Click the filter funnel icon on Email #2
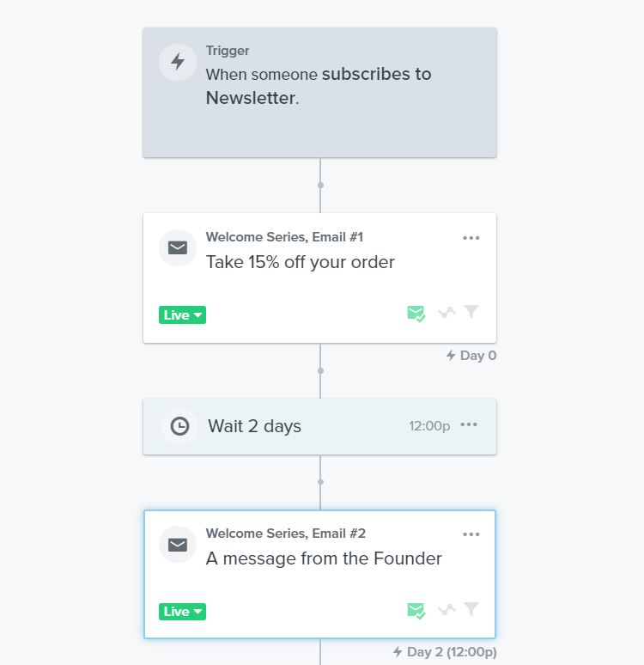Screen dimensions: 644x665 click(471, 608)
